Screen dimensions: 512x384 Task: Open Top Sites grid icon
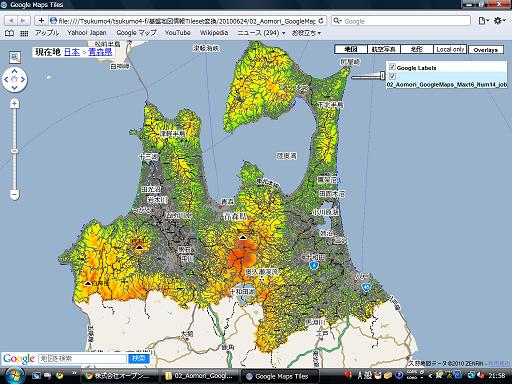pyautogui.click(x=24, y=33)
